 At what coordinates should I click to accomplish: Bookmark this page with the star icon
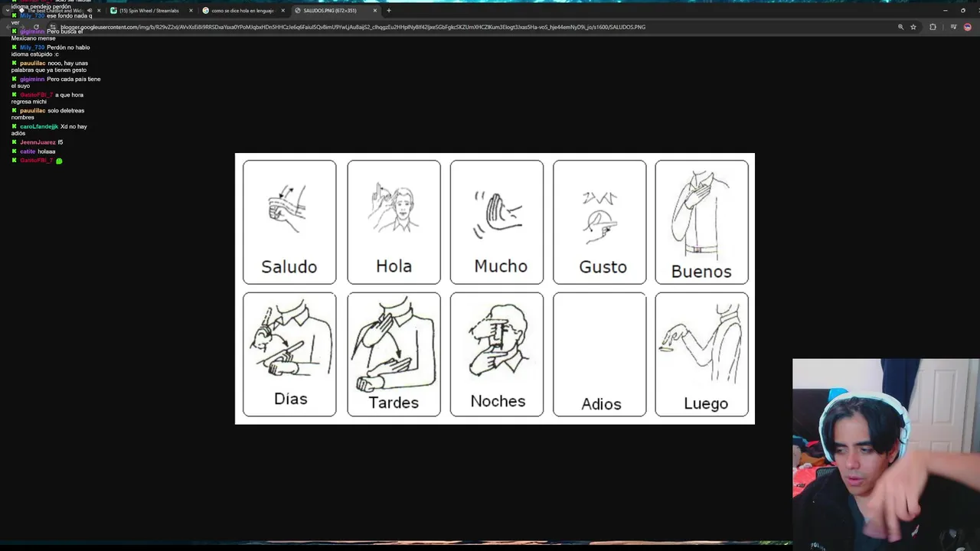(913, 27)
